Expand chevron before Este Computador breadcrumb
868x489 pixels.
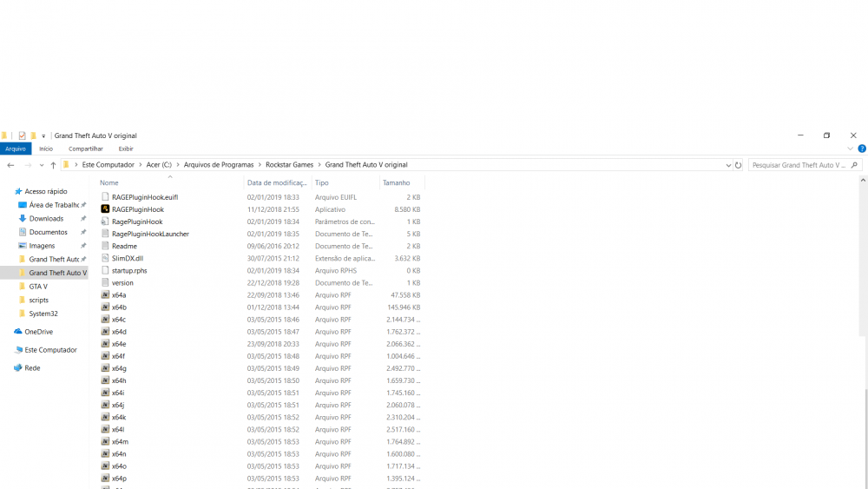(76, 165)
